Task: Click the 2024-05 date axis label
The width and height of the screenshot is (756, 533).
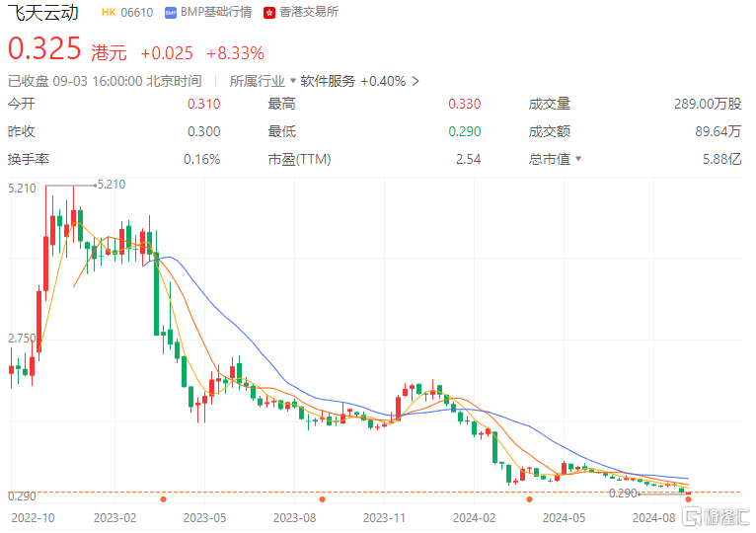Action: click(565, 518)
